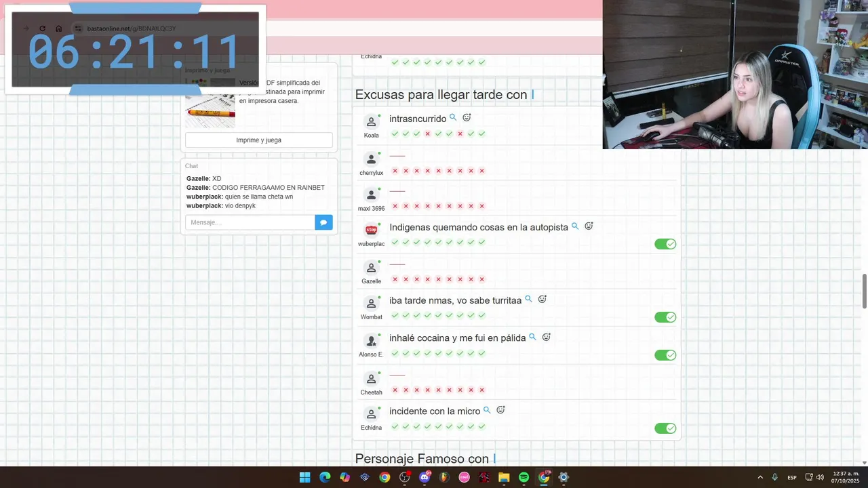The height and width of the screenshot is (488, 868).
Task: Click answer text 'intrasncurrido'
Action: pos(418,119)
